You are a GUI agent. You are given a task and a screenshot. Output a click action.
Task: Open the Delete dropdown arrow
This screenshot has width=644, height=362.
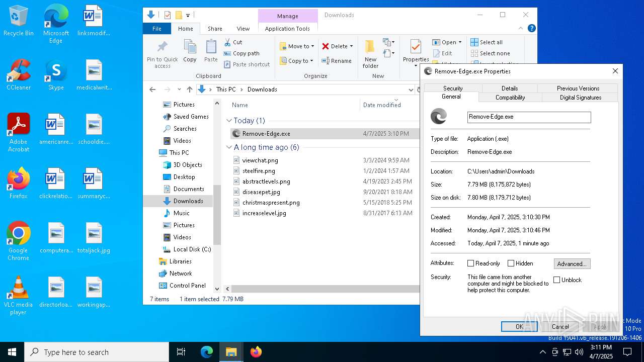pos(351,46)
